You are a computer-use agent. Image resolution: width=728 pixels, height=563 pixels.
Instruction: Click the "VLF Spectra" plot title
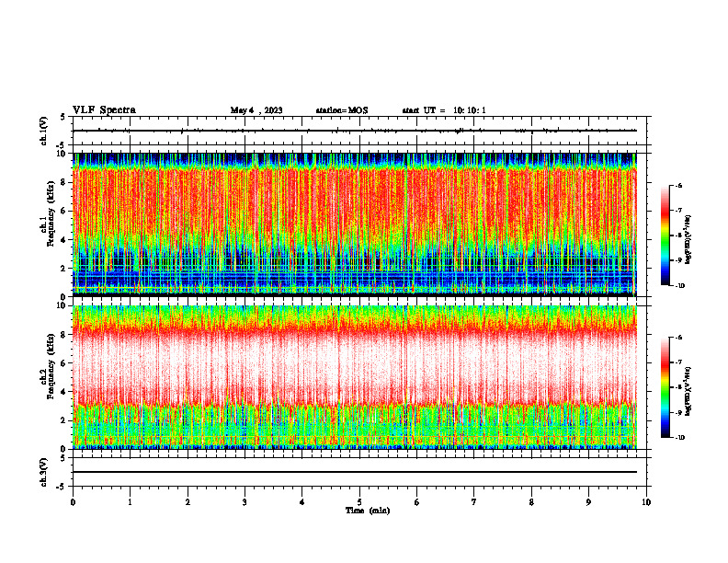104,110
